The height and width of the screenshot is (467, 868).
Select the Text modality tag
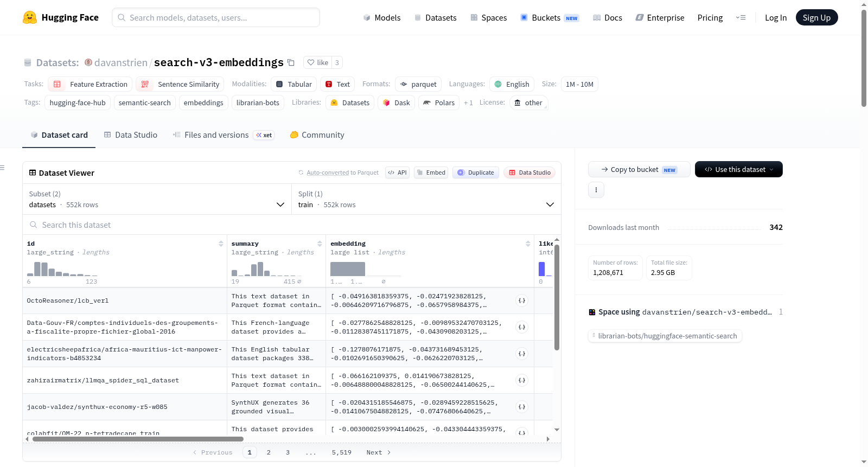337,84
